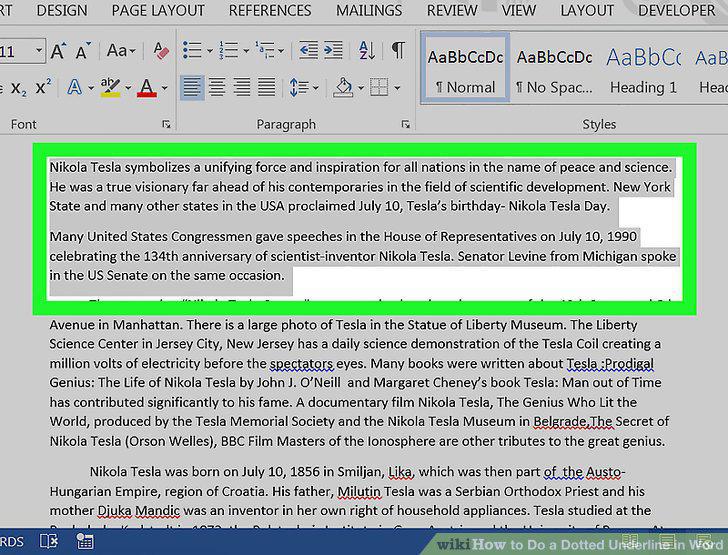Screen dimensions: 728x555
Task: Open the shading color dropdown arrow
Action: click(x=360, y=87)
